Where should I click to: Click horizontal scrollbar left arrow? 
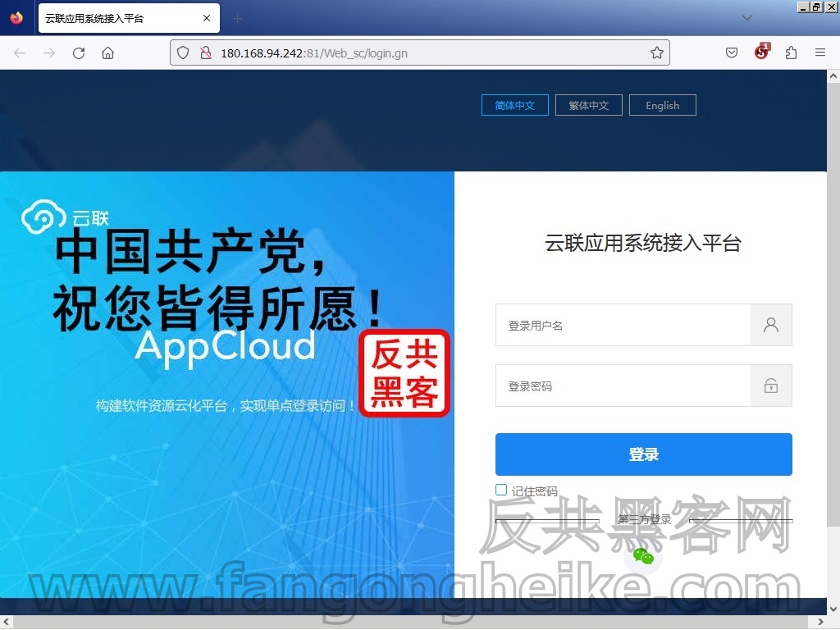tap(6, 622)
